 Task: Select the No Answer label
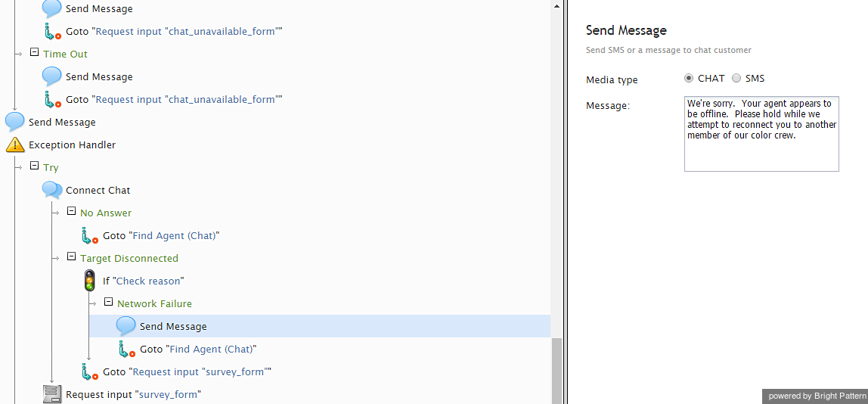point(106,213)
